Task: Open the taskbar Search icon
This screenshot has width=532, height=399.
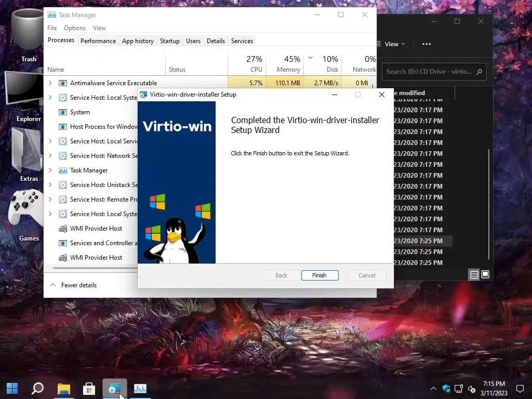Action: (37, 389)
